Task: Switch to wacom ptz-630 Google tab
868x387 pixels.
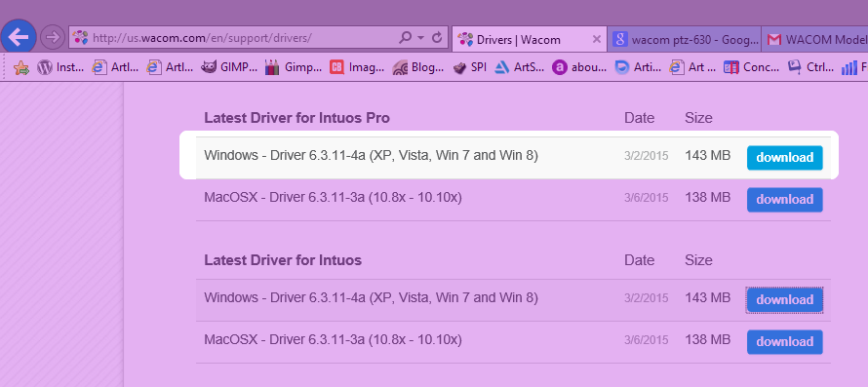Action: [x=686, y=40]
